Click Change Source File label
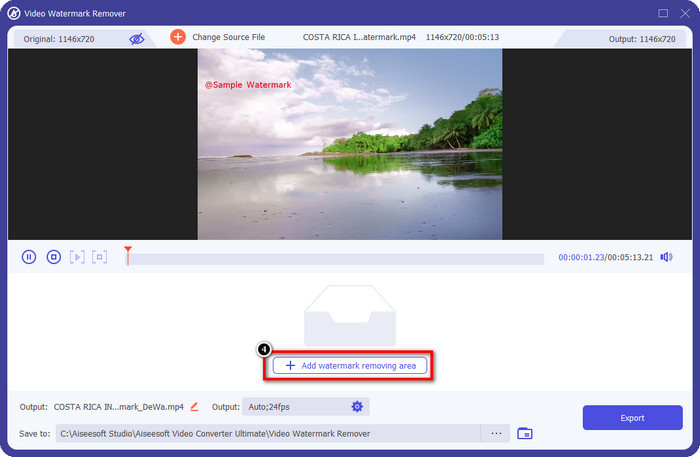Screen dimensions: 700x457 click(x=229, y=37)
